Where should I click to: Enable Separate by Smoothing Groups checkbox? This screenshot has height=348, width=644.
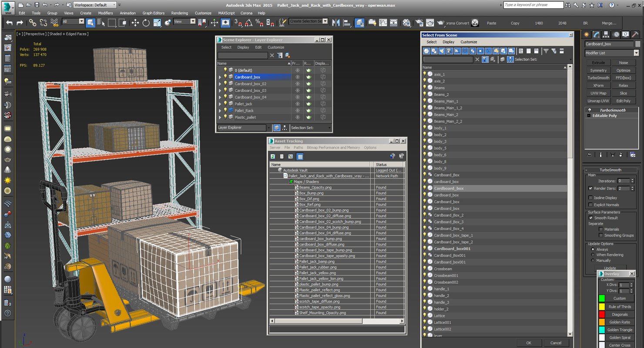601,235
